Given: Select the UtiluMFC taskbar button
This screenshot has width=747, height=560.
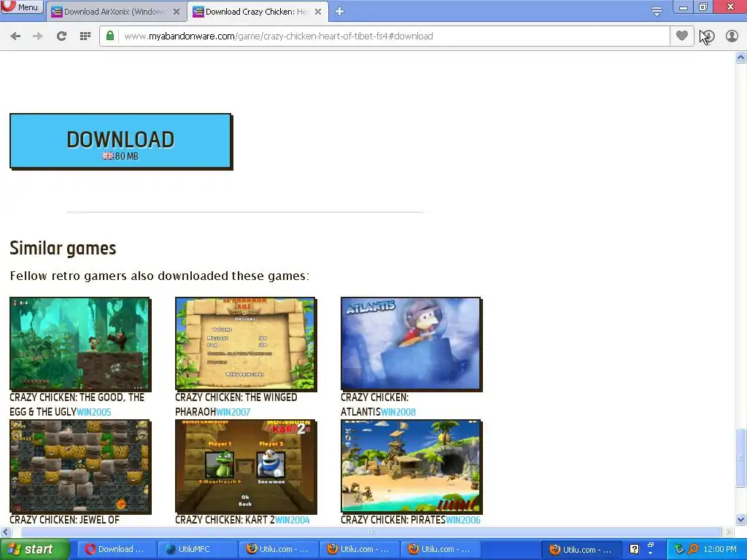Looking at the screenshot, I should pos(197,549).
